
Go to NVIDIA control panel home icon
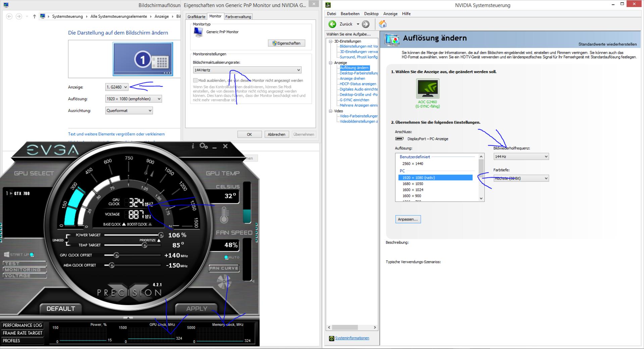(383, 24)
